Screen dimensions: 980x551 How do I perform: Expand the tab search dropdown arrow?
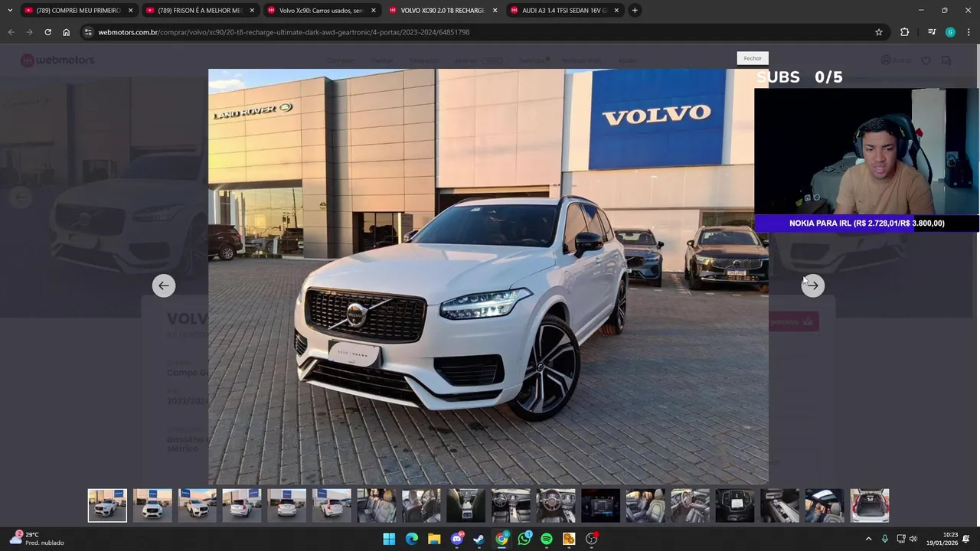(x=9, y=10)
